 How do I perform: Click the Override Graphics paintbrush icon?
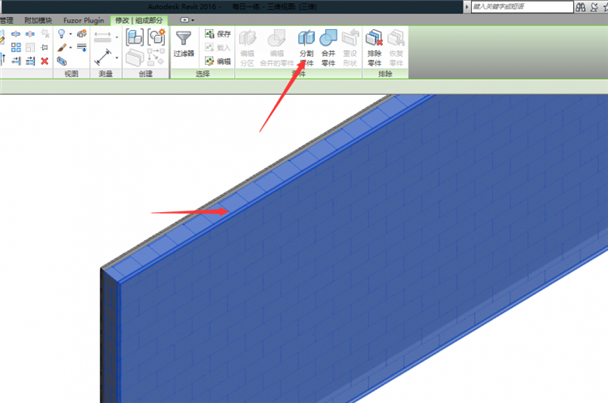(x=61, y=48)
